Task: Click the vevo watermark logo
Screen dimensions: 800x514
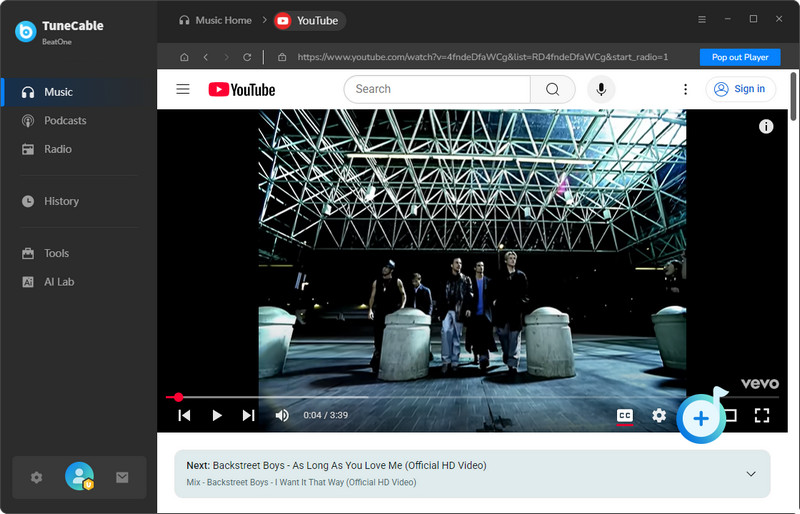Action: (x=760, y=383)
